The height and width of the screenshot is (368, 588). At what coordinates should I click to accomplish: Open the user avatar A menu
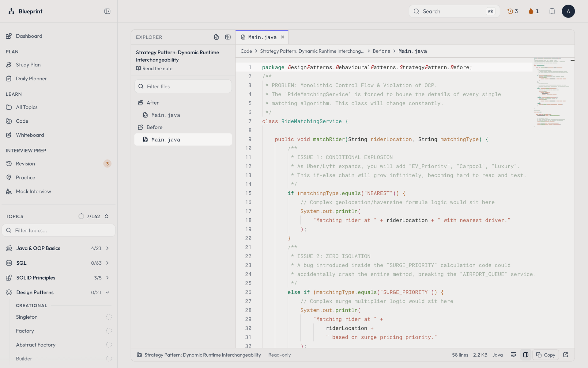click(568, 11)
